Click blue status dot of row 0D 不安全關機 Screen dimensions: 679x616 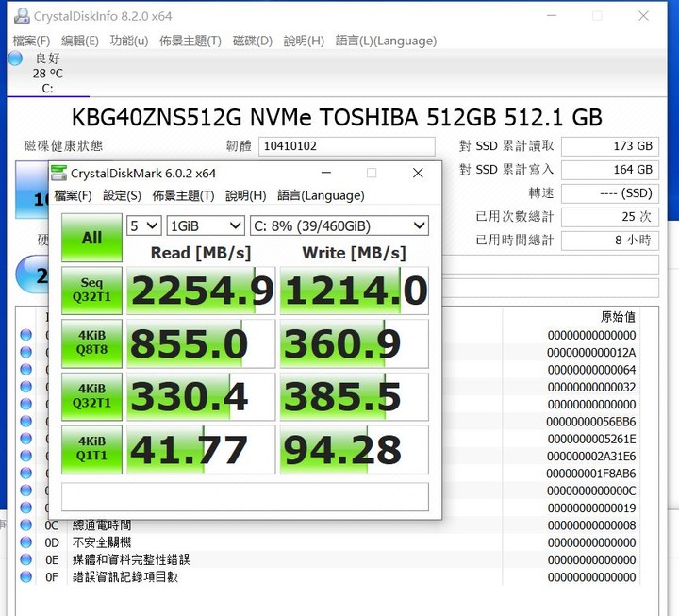[x=26, y=542]
